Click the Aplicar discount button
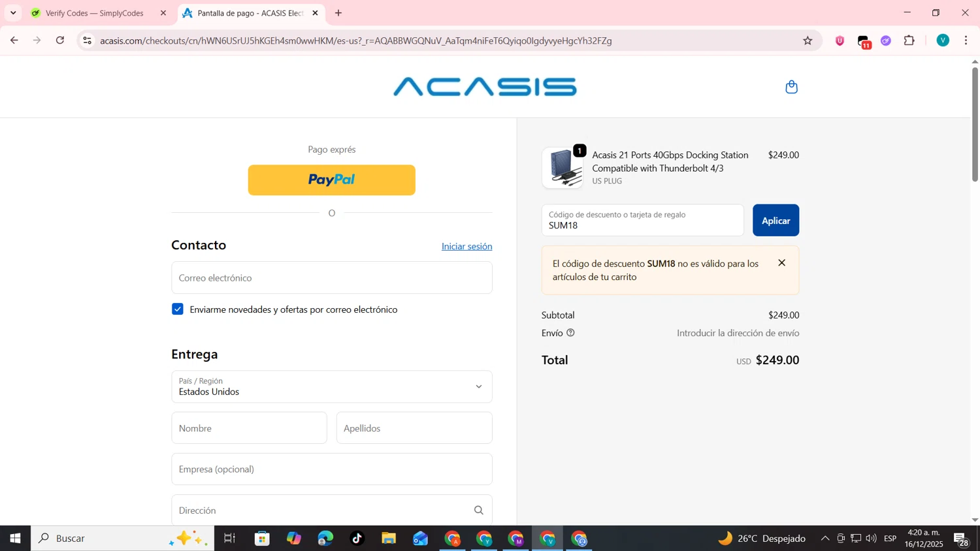The height and width of the screenshot is (551, 980). tap(776, 221)
